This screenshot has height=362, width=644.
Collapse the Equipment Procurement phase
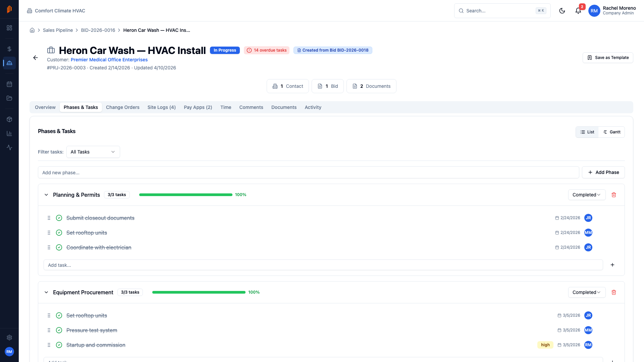point(46,292)
